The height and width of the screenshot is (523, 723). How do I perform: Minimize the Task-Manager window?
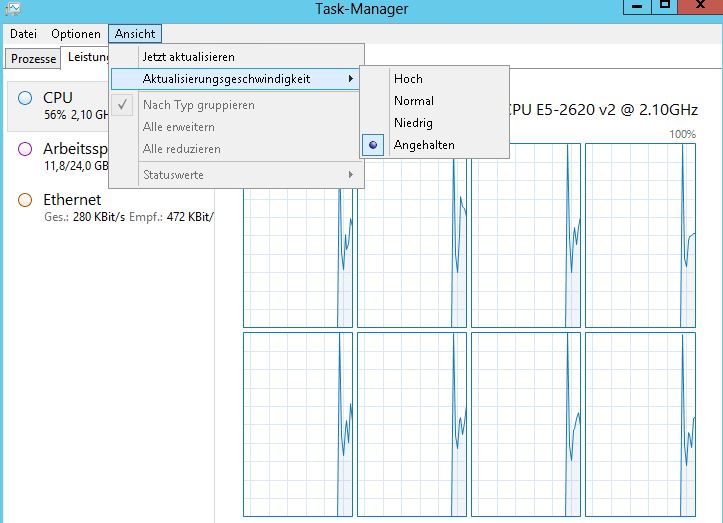(637, 6)
